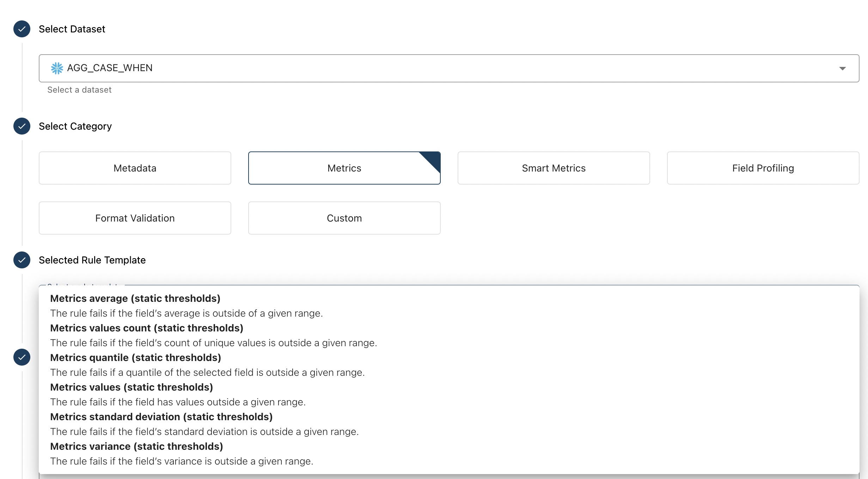The height and width of the screenshot is (479, 868).
Task: Pick the Field Profiling category
Action: (x=763, y=168)
